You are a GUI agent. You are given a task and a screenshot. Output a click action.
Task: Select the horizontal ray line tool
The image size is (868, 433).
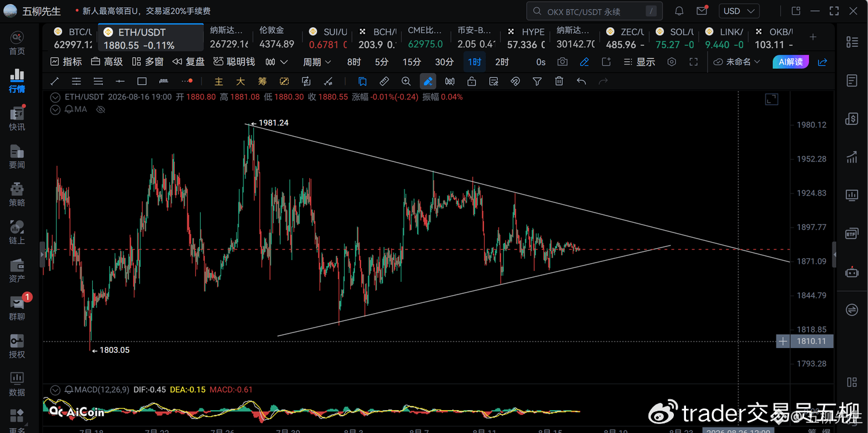120,81
